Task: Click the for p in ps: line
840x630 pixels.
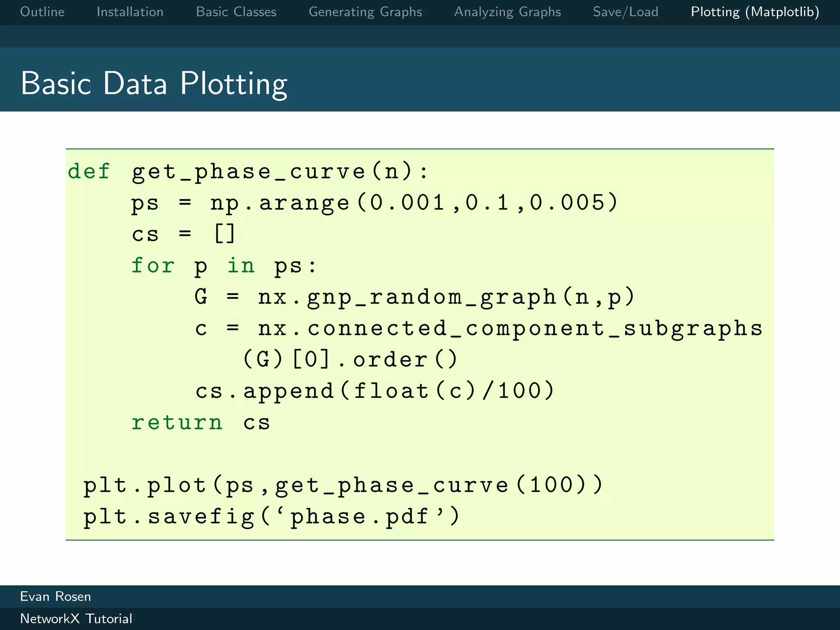Action: click(224, 266)
